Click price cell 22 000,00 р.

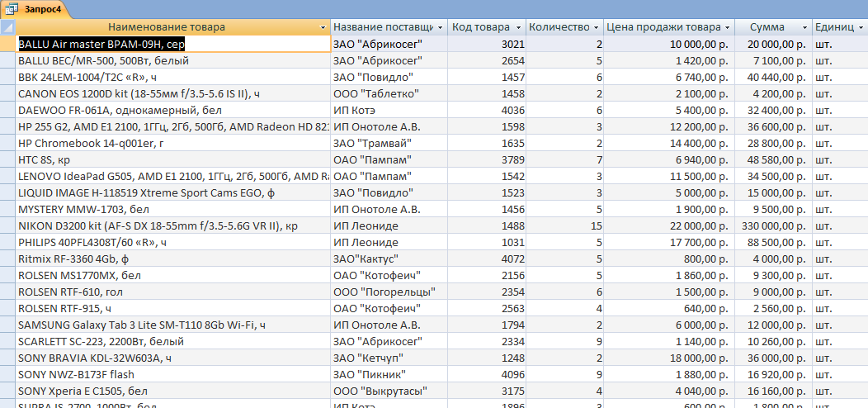[x=669, y=226]
